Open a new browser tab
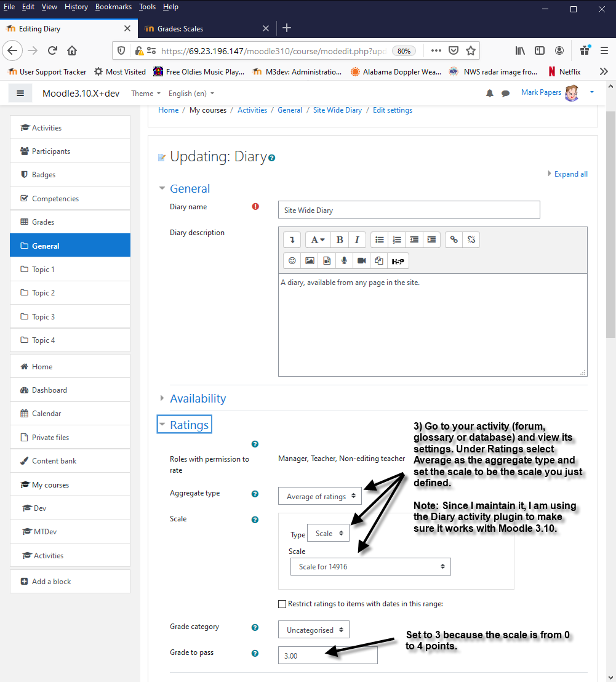The width and height of the screenshot is (616, 682). [287, 28]
